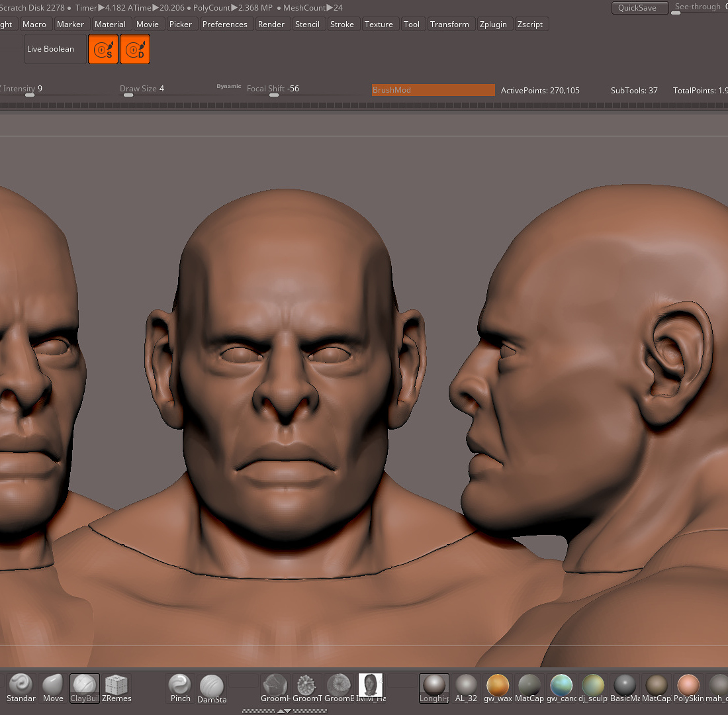Select the GroomT brush icon
Screen dimensions: 728x715
tap(307, 688)
